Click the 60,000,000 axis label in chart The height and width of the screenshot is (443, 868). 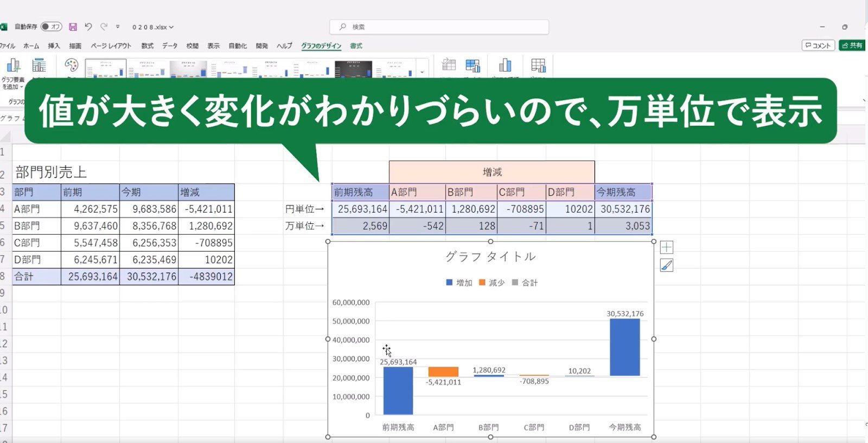[x=350, y=303]
